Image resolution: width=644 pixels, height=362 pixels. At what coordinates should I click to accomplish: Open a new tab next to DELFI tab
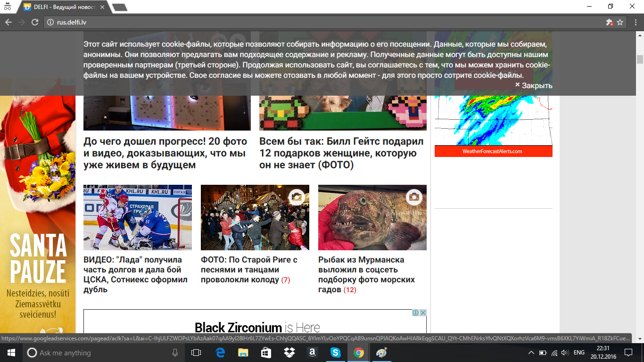click(120, 7)
